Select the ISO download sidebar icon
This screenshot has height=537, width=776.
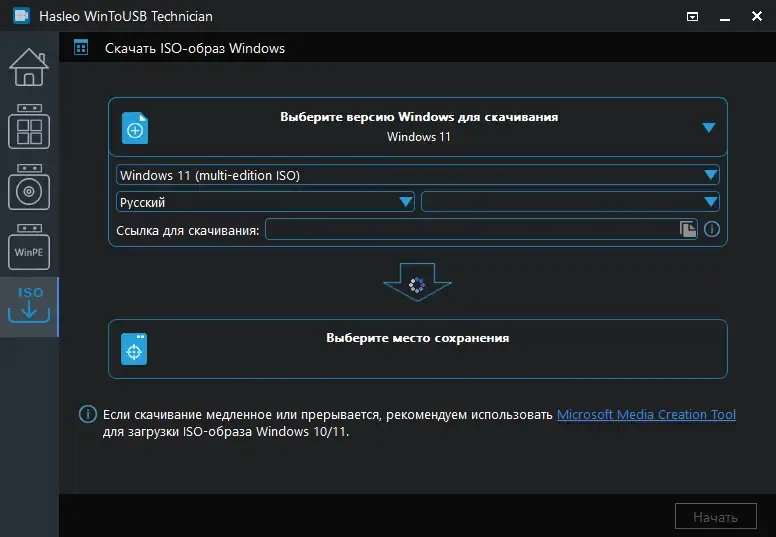coord(29,305)
